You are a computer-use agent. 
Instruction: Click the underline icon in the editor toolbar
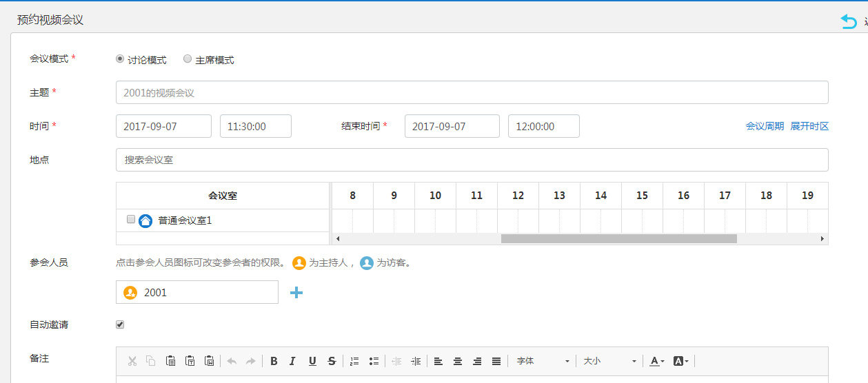[x=312, y=361]
